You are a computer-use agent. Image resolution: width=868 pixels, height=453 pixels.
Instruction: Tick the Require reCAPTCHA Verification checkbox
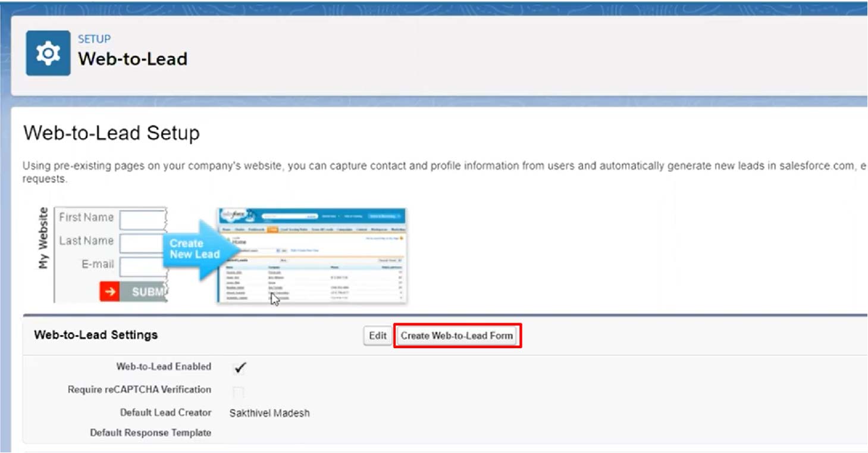coord(239,392)
